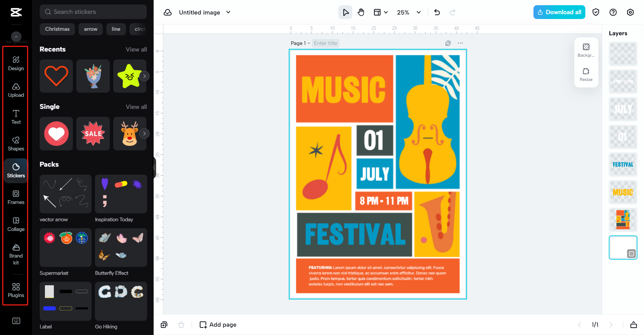Redo the last action

(453, 12)
